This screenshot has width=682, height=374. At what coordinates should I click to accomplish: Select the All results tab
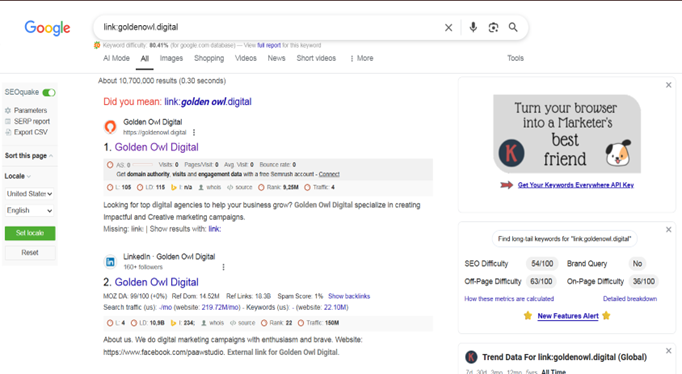coord(144,59)
